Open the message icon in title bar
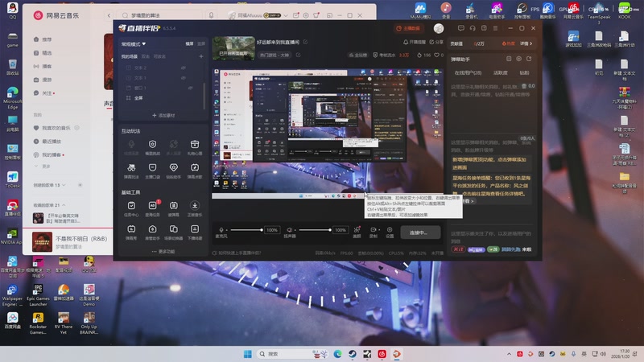Screen dimensions: 644x362 [460, 28]
